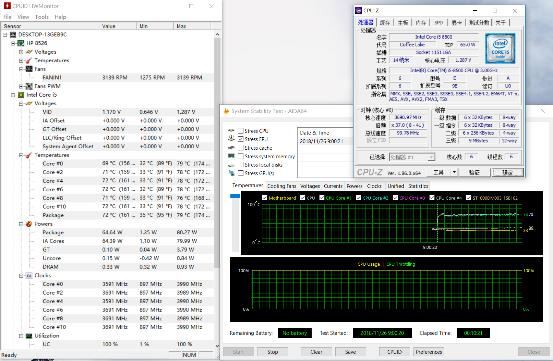Select the Package temperature row
The width and height of the screenshot is (553, 361).
108,215
